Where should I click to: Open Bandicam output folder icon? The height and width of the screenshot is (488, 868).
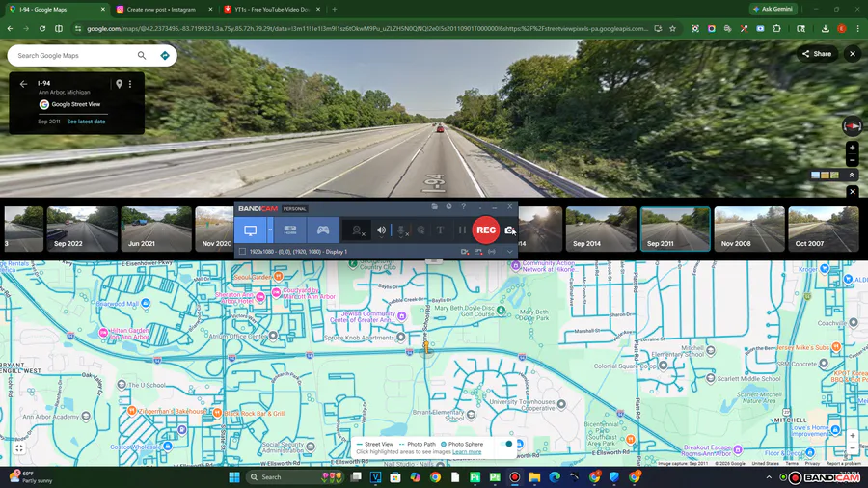coord(435,207)
